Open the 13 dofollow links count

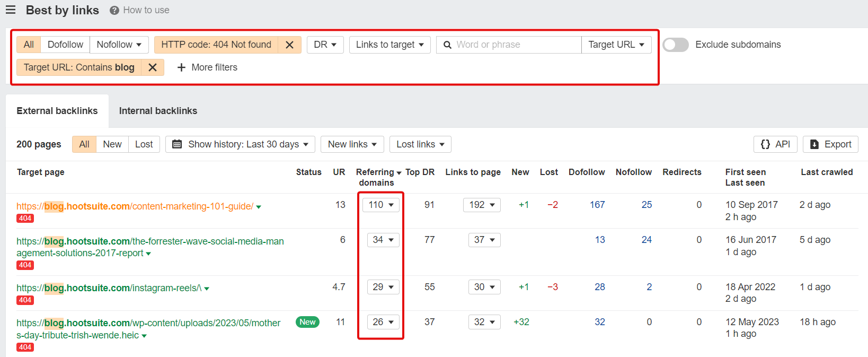[600, 240]
